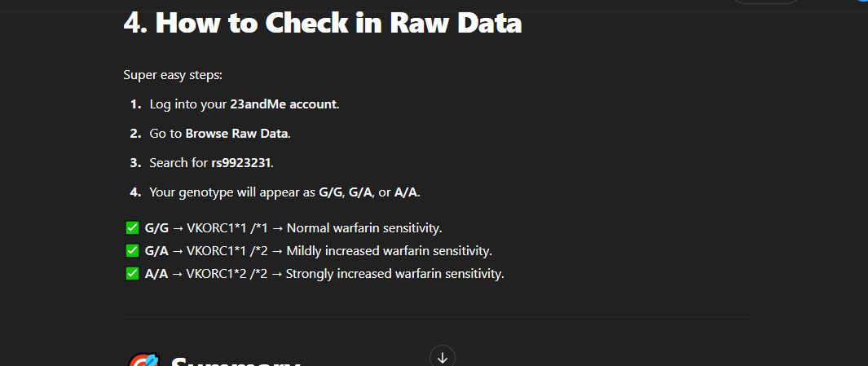Click the "4. How to Check in Raw Data" heading
The height and width of the screenshot is (366, 868).
click(x=322, y=23)
